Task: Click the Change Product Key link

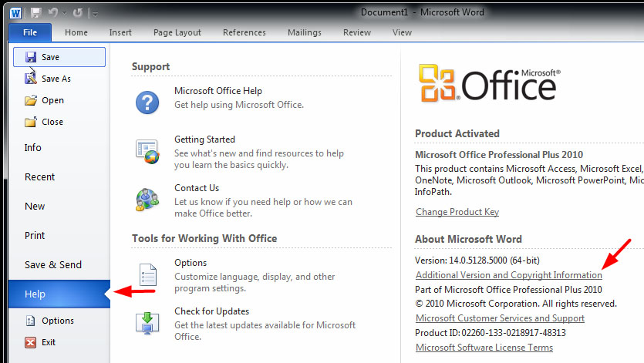Action: click(x=457, y=212)
